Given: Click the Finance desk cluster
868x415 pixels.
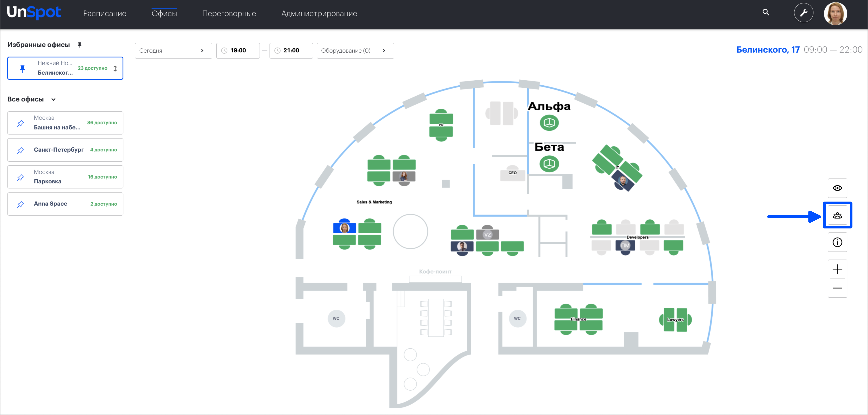Looking at the screenshot, I should click(x=579, y=319).
